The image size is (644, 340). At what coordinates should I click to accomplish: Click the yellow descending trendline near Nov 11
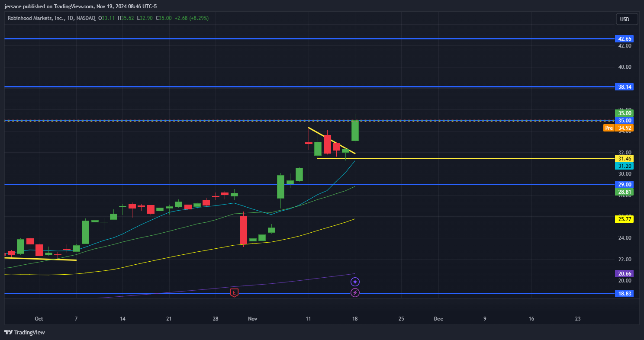332,140
